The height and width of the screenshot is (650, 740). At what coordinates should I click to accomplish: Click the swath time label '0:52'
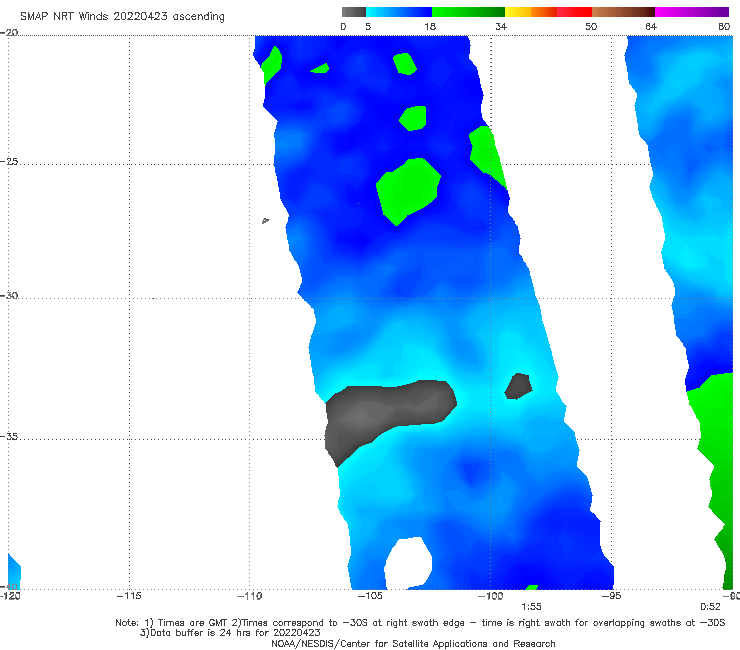pos(710,607)
